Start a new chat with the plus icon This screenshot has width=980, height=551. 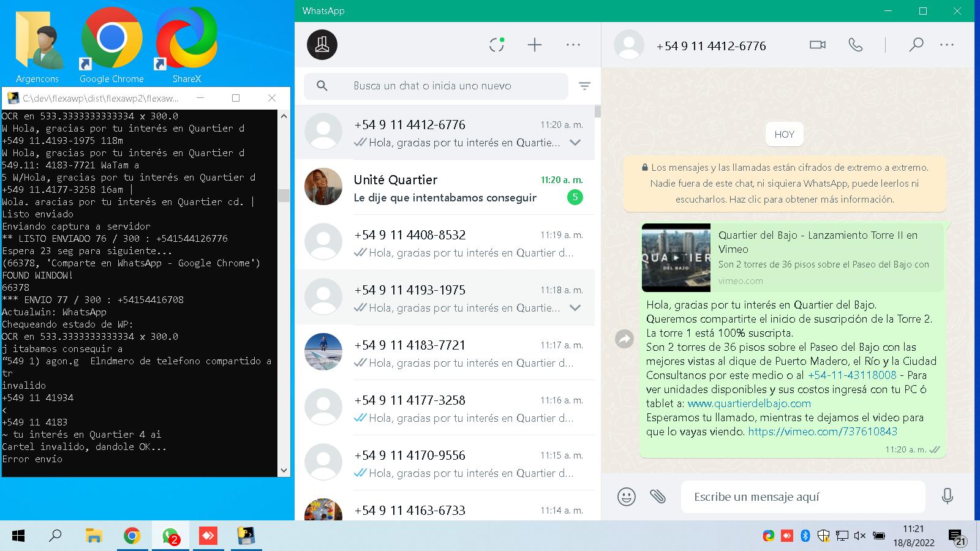[x=535, y=45]
